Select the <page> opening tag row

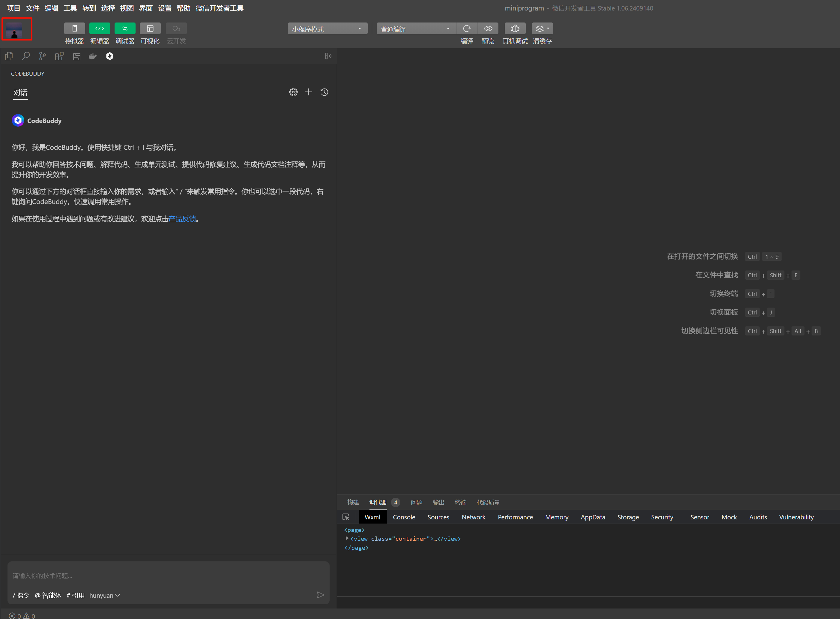click(x=354, y=530)
